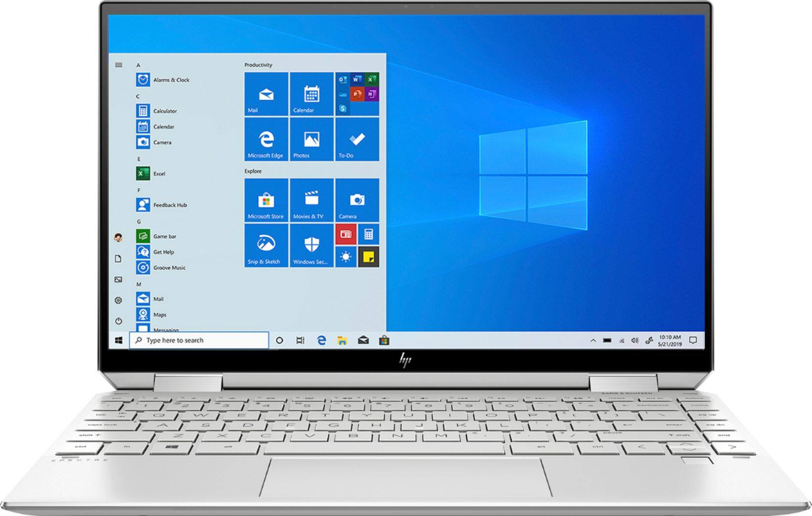Open the Movies & TV tile
Screen dimensions: 812x516
(x=312, y=200)
